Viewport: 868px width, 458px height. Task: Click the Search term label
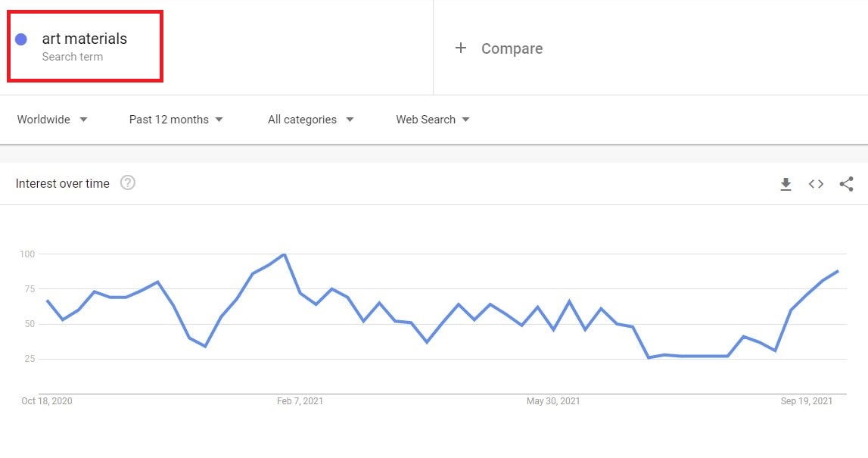pos(73,57)
